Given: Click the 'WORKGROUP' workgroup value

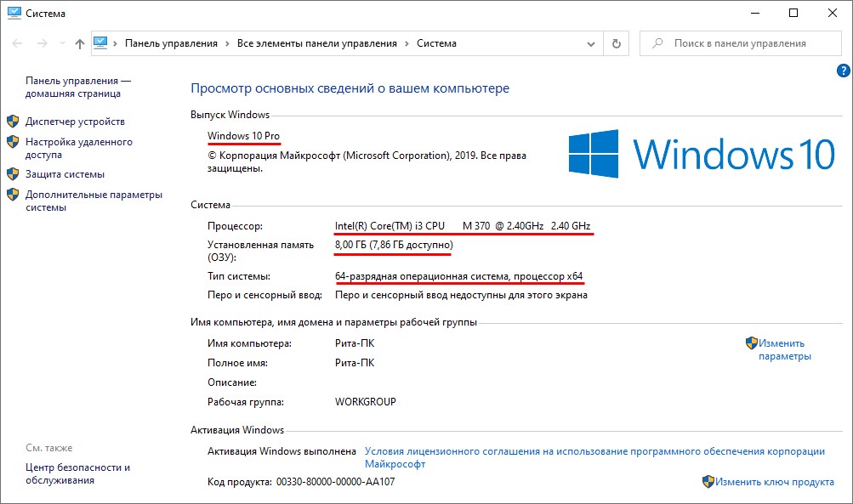Looking at the screenshot, I should [x=365, y=402].
